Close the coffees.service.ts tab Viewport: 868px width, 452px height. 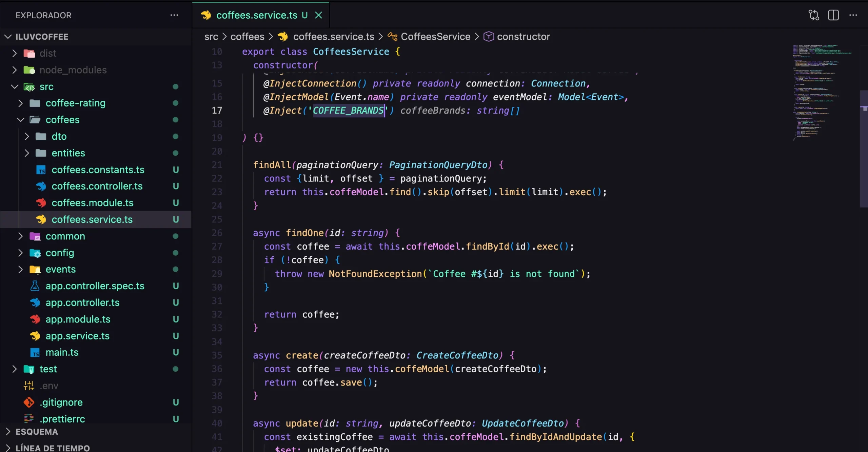tap(318, 15)
